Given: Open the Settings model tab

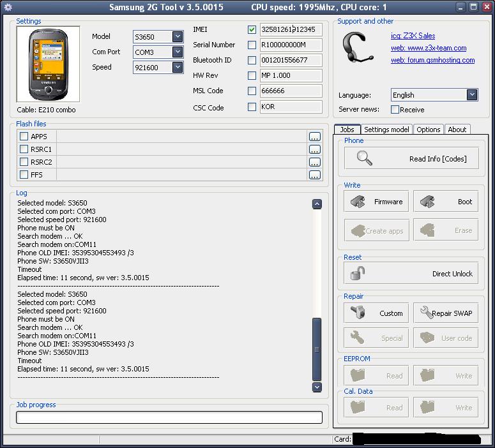Looking at the screenshot, I should click(386, 130).
